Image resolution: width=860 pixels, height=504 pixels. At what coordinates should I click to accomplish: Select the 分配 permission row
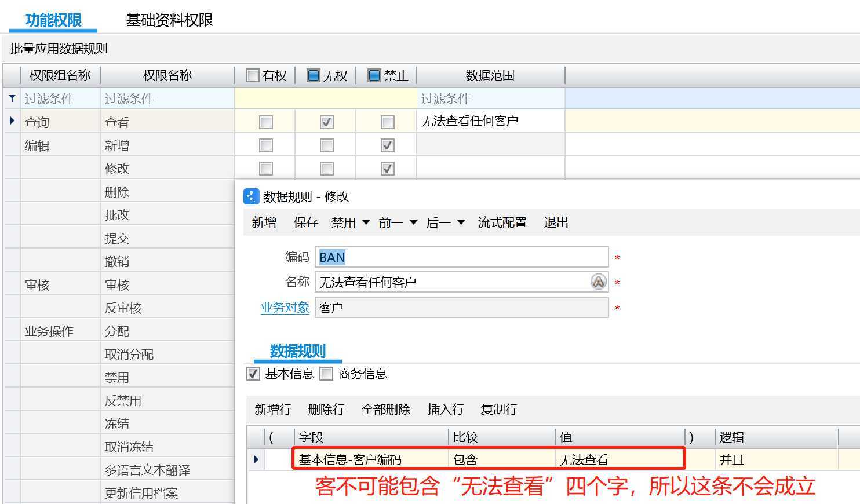[x=167, y=331]
